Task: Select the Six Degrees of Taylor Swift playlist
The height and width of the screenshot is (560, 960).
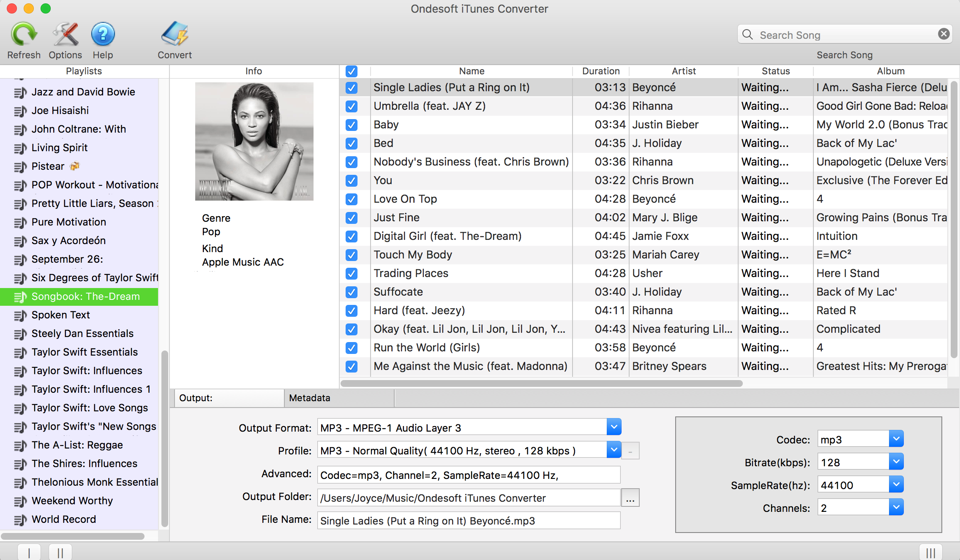Action: tap(95, 277)
